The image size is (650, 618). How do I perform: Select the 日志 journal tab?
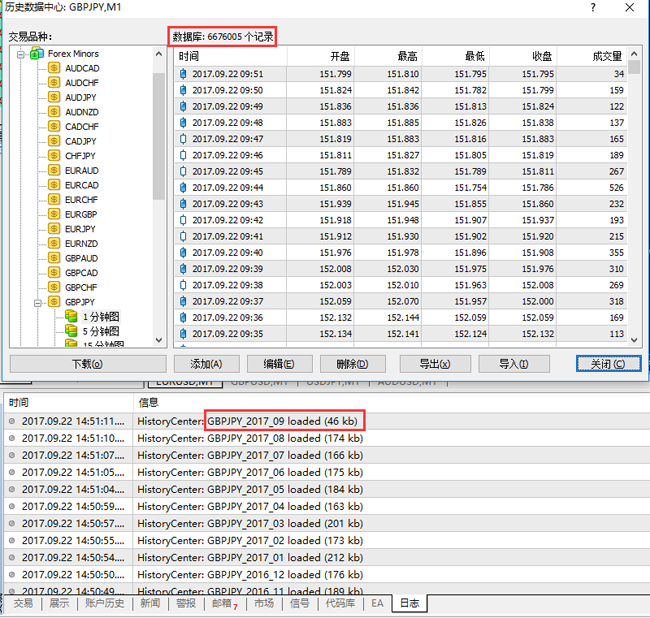tap(410, 603)
